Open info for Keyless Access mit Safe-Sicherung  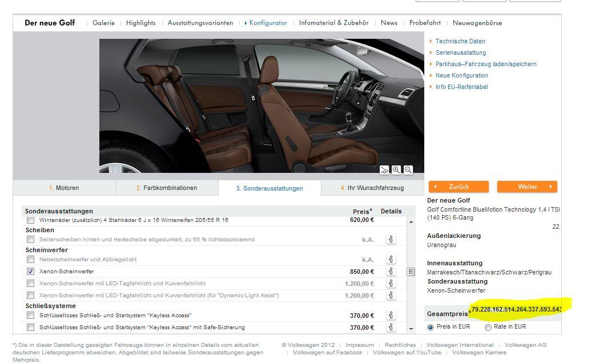coord(391,327)
